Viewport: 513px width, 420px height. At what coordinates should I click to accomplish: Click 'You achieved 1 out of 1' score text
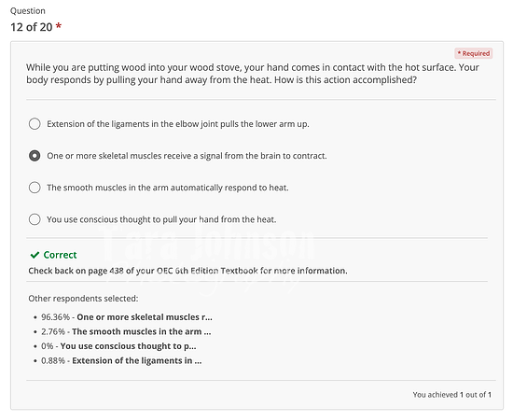[452, 395]
